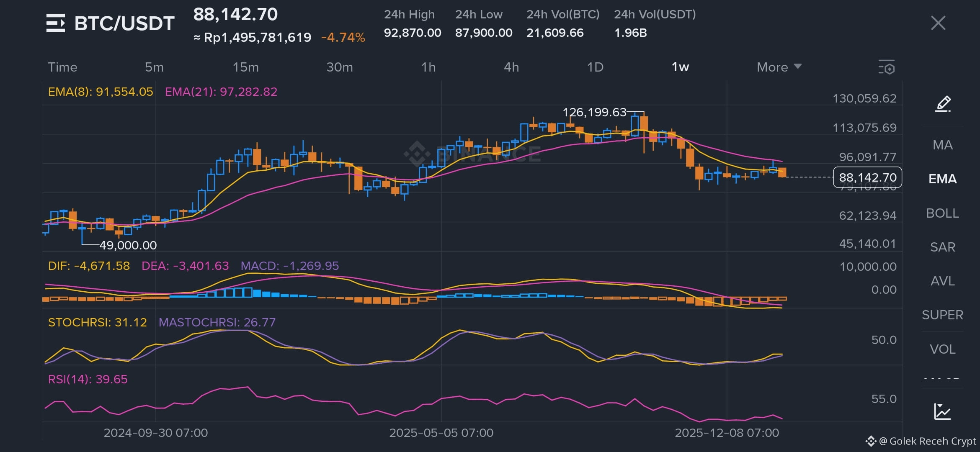
Task: Click the STOCHRSI: 31.12 legend
Action: pos(98,322)
